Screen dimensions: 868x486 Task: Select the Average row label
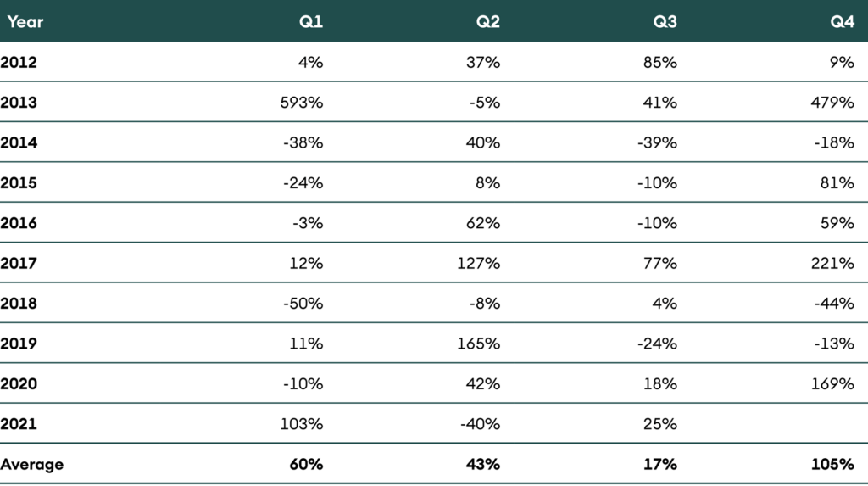click(32, 464)
